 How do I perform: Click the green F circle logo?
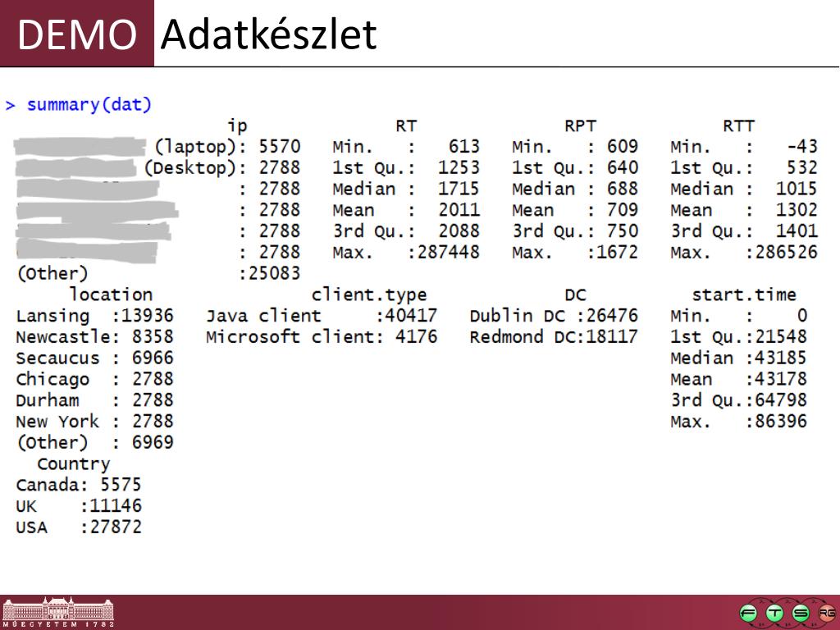[748, 614]
